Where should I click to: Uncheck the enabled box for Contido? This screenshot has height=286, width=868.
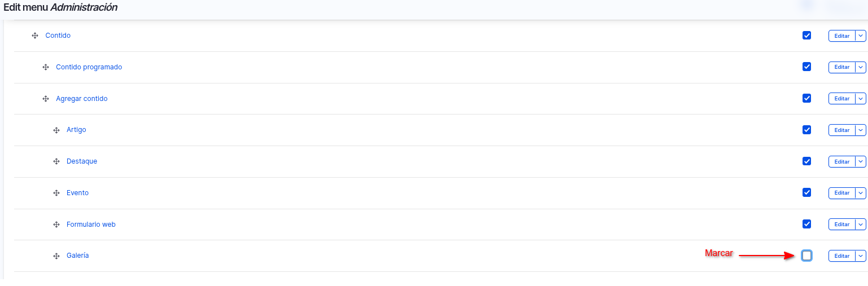click(807, 36)
